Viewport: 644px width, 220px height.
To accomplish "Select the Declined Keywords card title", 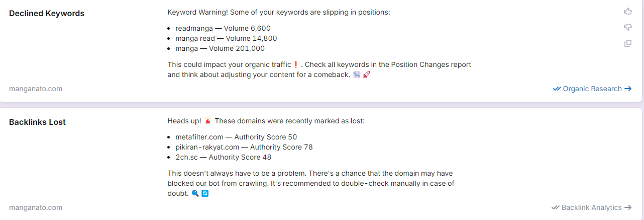I will pos(47,14).
